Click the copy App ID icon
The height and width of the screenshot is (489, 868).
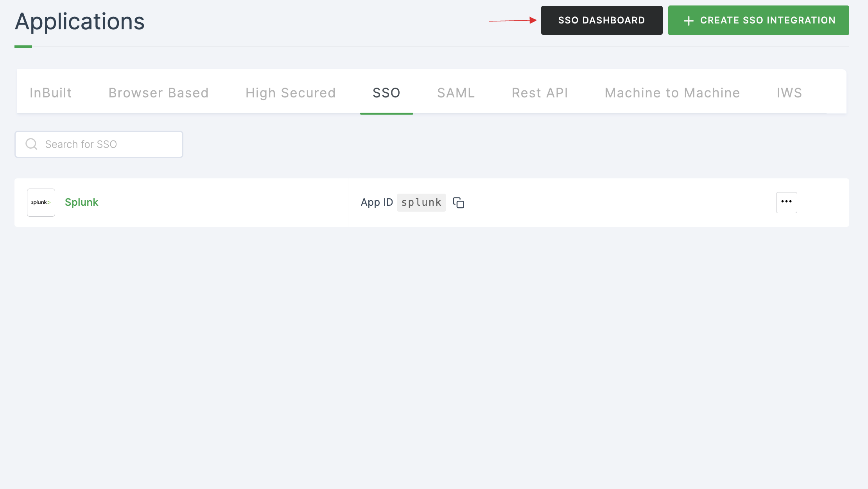pos(459,202)
